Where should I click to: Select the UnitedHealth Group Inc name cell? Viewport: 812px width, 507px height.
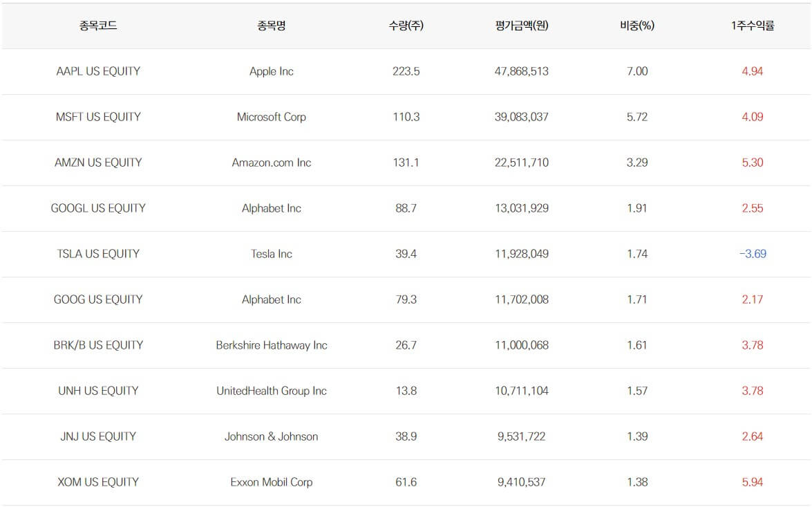pyautogui.click(x=272, y=390)
